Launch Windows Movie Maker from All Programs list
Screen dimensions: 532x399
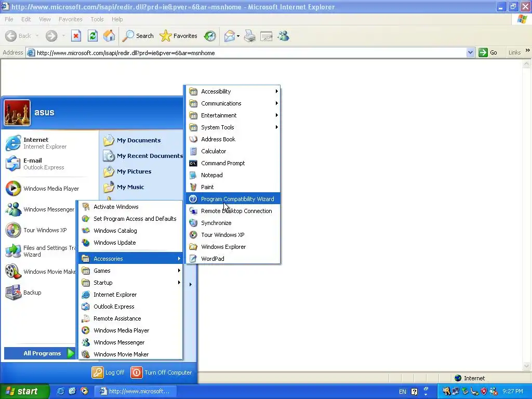pyautogui.click(x=130, y=354)
